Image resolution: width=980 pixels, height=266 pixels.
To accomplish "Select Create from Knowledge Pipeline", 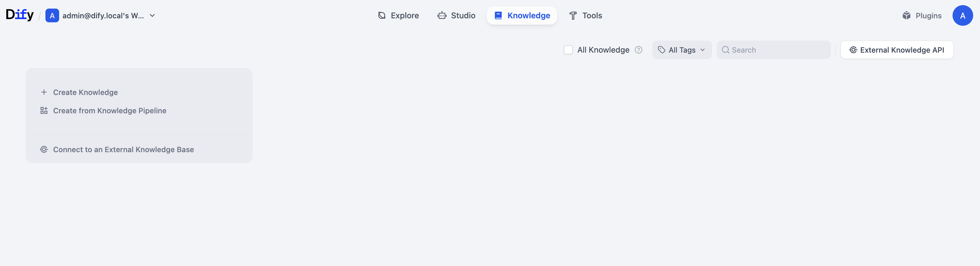I will [109, 110].
